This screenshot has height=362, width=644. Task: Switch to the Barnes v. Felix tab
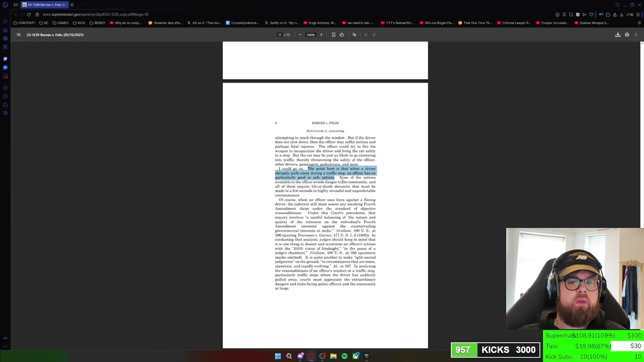tap(44, 5)
